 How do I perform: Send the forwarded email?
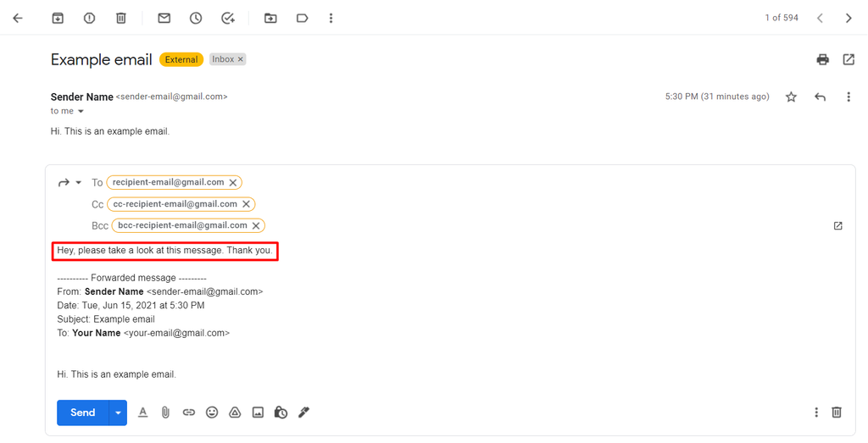pyautogui.click(x=82, y=413)
